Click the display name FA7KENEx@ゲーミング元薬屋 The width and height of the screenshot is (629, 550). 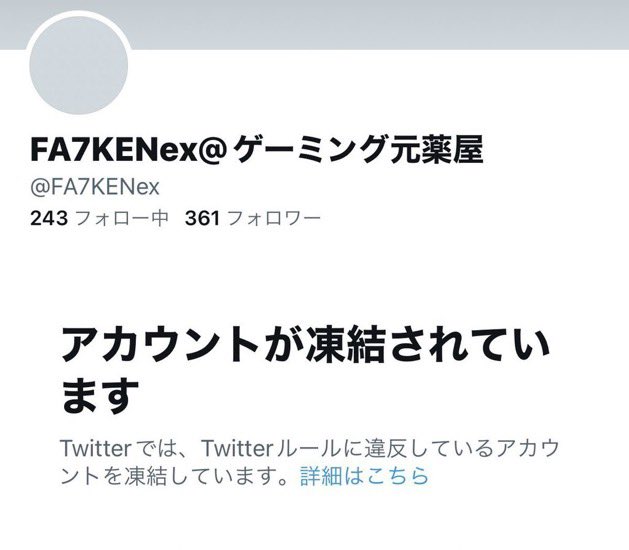(256, 150)
